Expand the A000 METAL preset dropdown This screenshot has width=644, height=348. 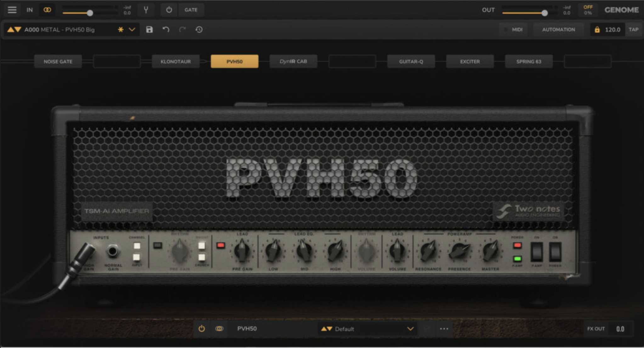[x=132, y=30]
